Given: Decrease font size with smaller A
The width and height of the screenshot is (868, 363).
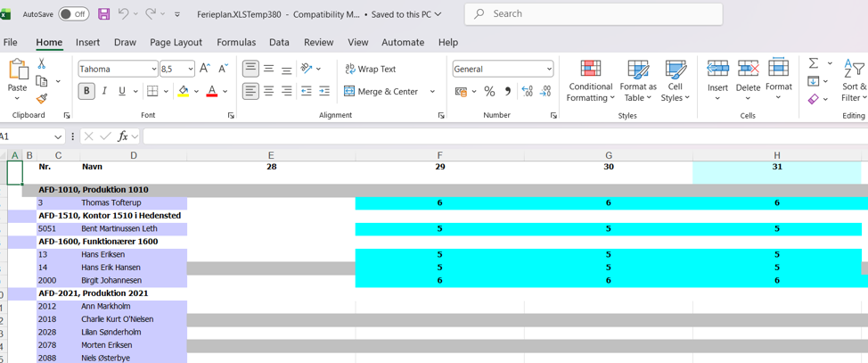Looking at the screenshot, I should click(x=223, y=69).
